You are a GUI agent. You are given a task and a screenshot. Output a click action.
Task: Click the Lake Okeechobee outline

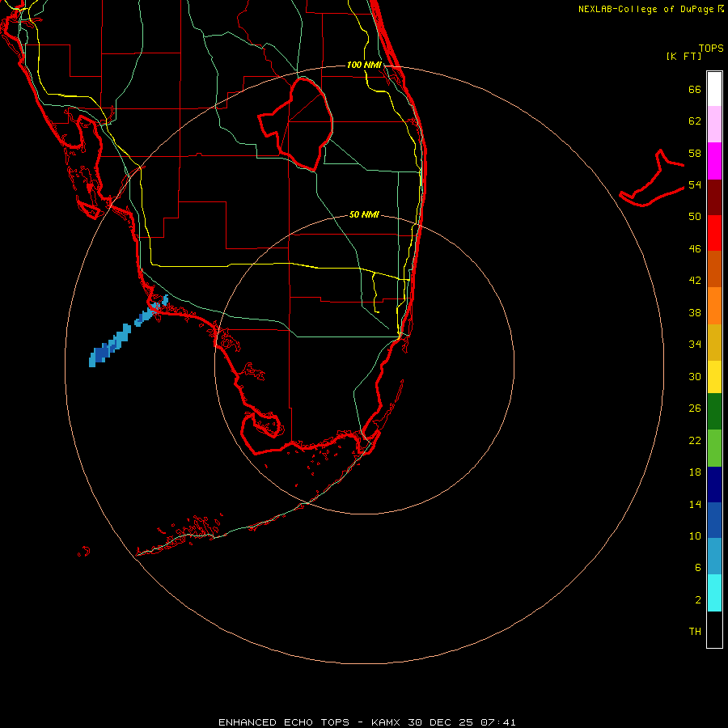[297, 125]
